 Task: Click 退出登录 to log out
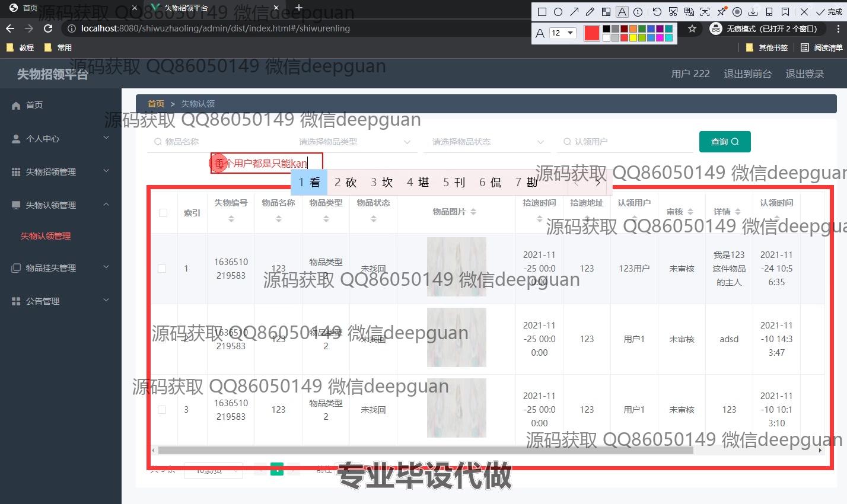pos(805,74)
